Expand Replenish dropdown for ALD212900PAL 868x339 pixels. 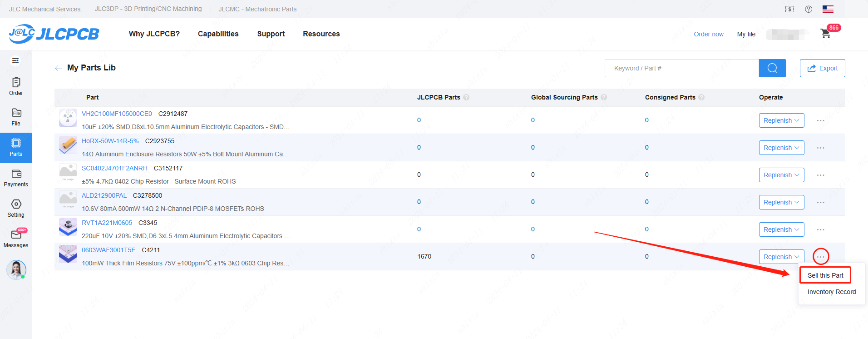click(782, 202)
